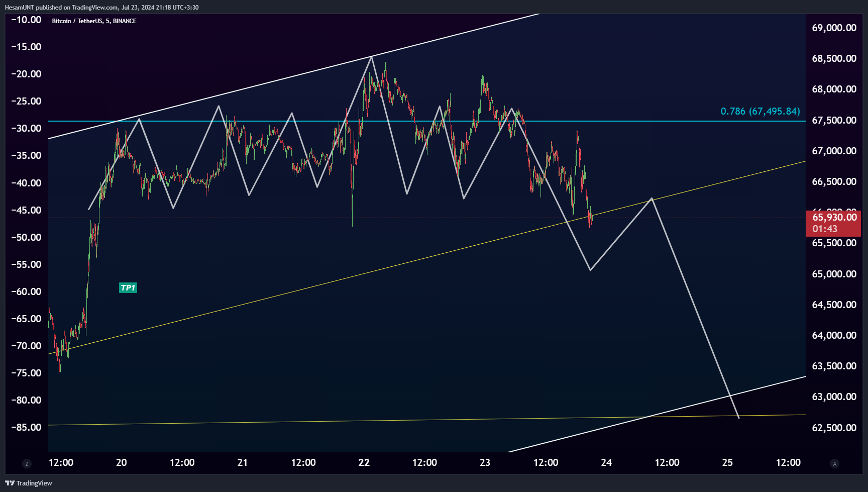Toggle the A auto-scale button below the price axis
Viewport: 868px width, 492px height.
835,463
